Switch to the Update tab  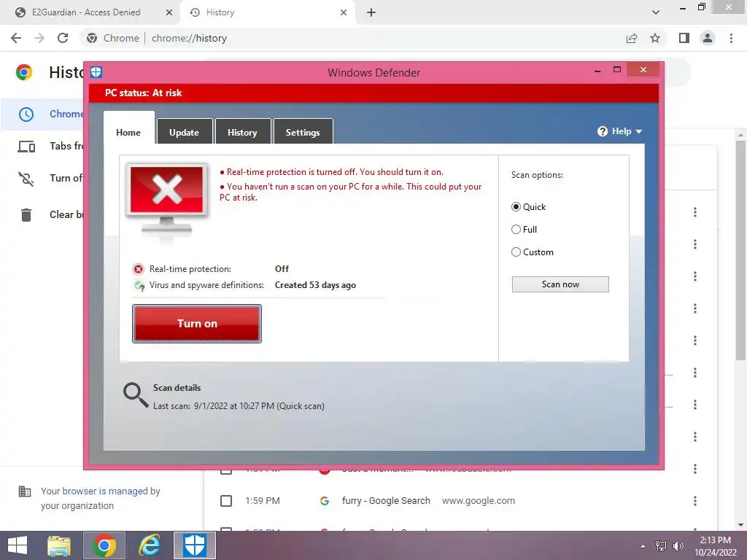(184, 132)
